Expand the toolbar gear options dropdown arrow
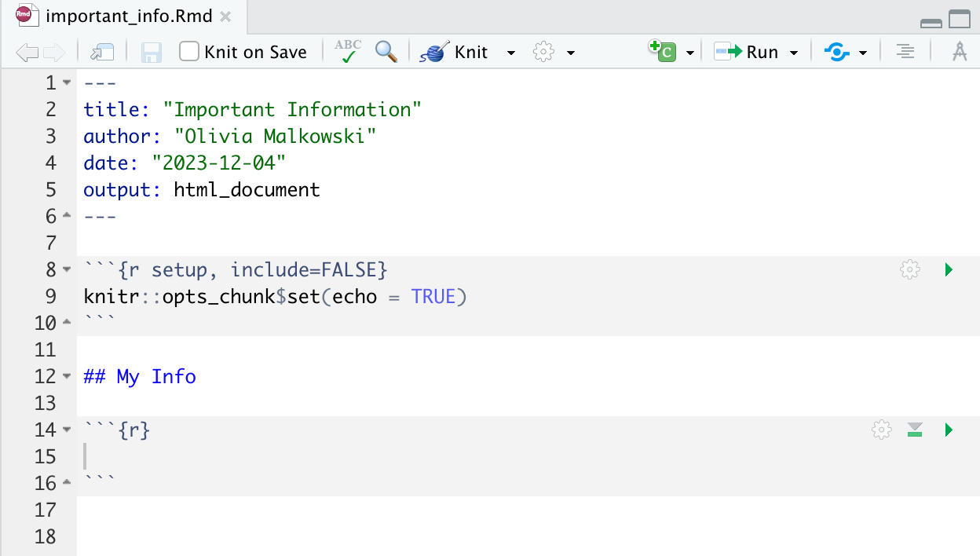The width and height of the screenshot is (980, 556). click(571, 53)
